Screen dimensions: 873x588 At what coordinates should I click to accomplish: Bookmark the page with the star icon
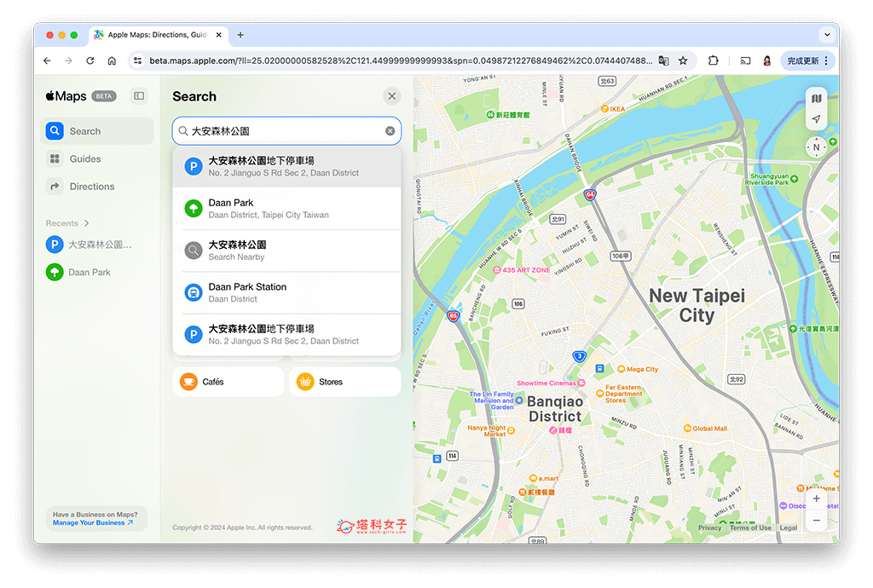(x=683, y=61)
